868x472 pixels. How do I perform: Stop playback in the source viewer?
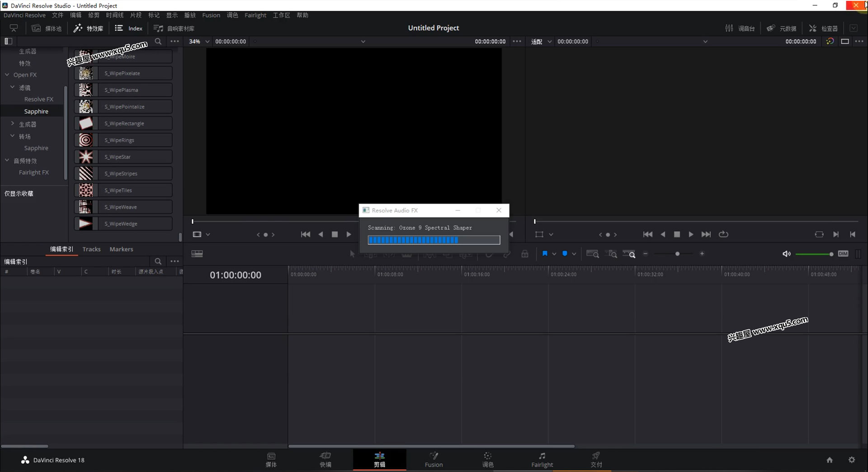click(x=335, y=234)
